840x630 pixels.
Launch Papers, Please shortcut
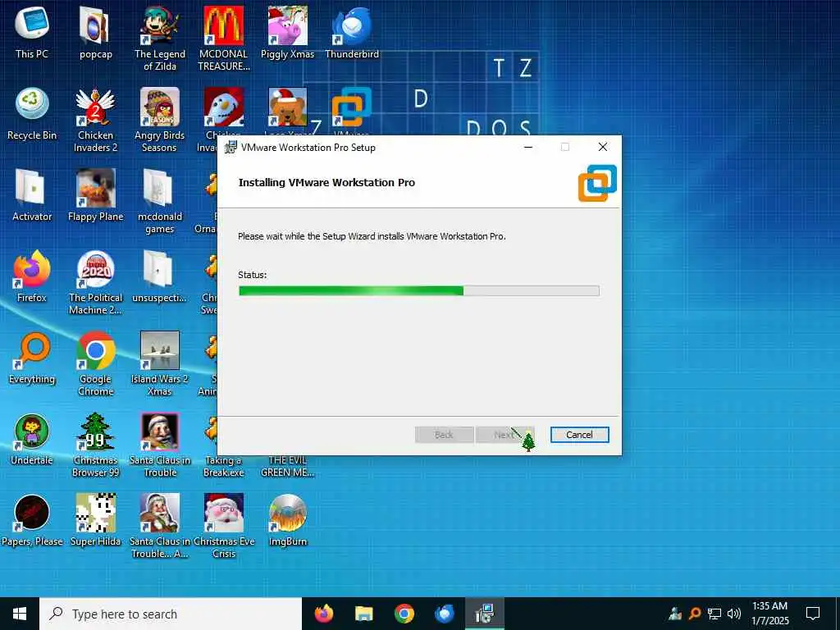click(x=32, y=521)
